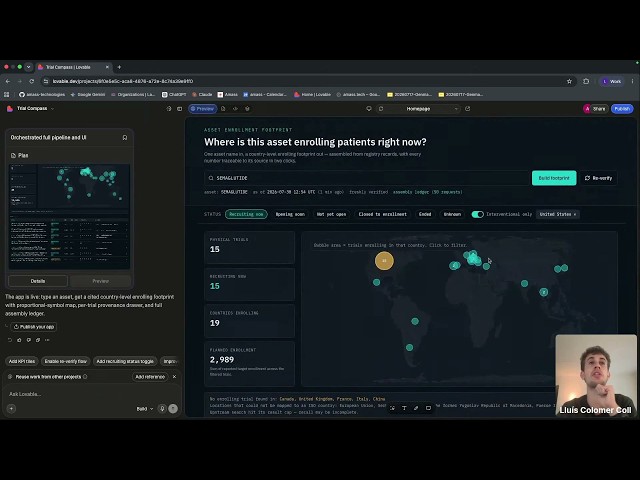Open the page in new tab icon

coord(468,109)
